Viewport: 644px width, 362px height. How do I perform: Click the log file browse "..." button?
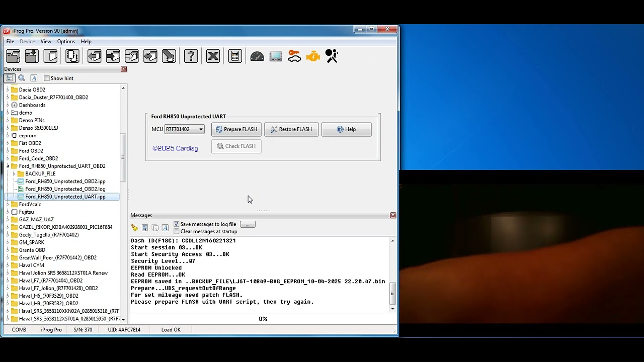248,224
